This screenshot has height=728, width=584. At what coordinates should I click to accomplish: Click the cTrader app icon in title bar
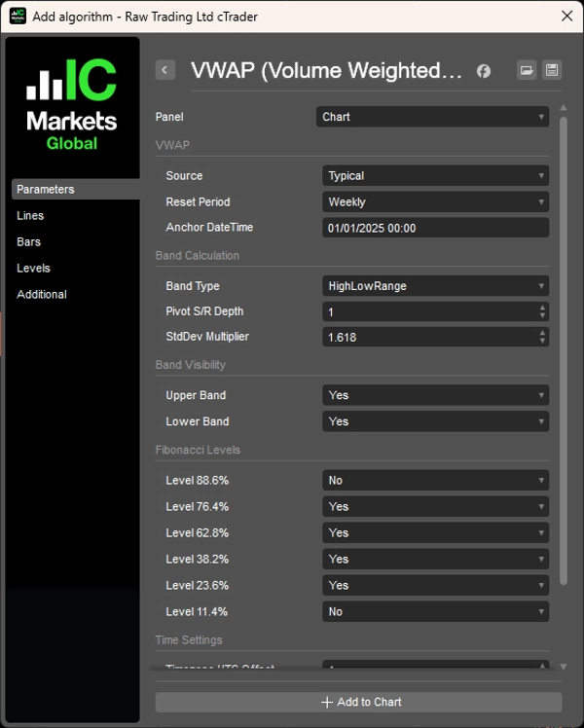(x=17, y=16)
